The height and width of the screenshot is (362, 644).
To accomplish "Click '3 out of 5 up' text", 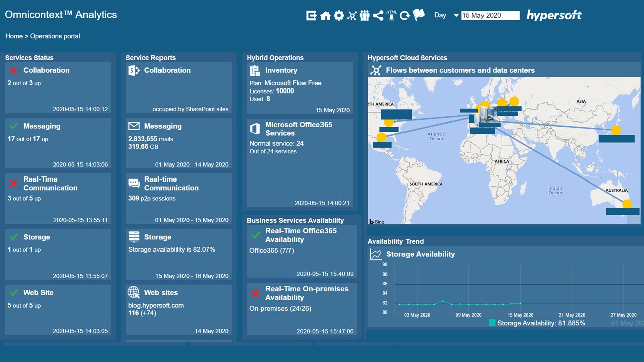I will pos(24,198).
